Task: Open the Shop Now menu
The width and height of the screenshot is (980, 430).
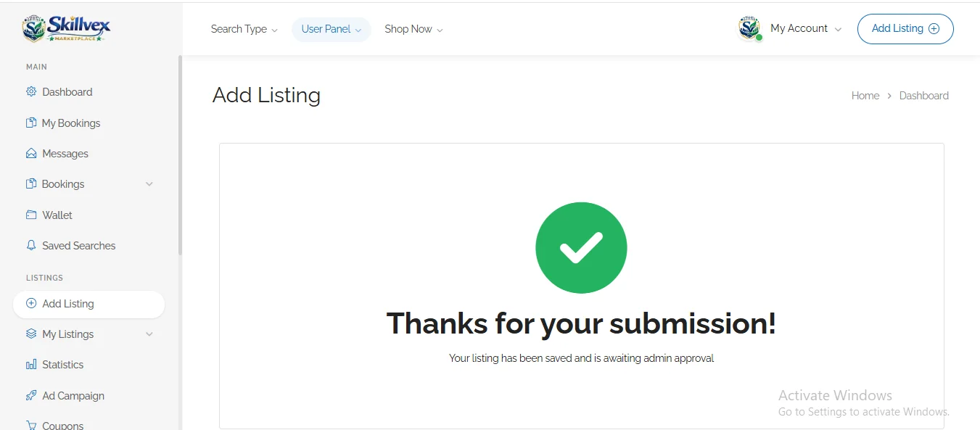Action: click(413, 29)
